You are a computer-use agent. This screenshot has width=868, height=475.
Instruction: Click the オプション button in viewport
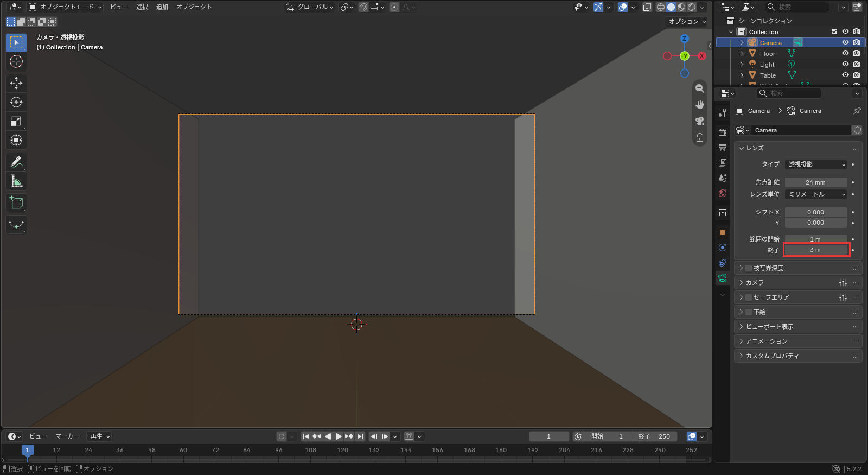click(x=687, y=22)
